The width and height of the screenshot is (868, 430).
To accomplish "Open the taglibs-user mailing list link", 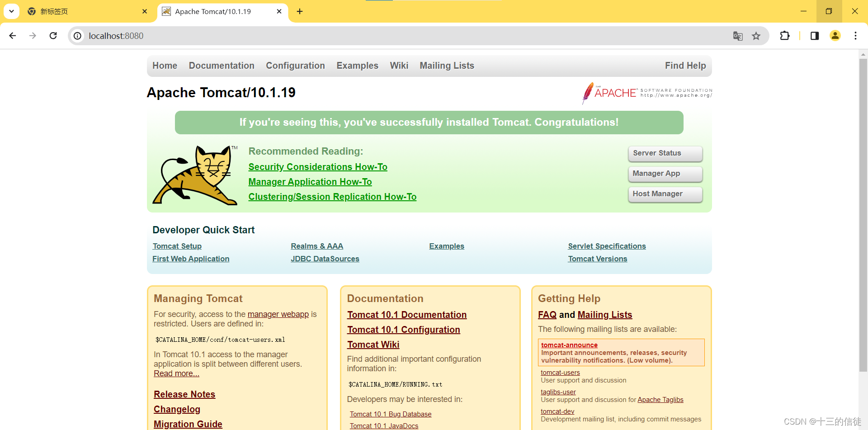I will [558, 392].
